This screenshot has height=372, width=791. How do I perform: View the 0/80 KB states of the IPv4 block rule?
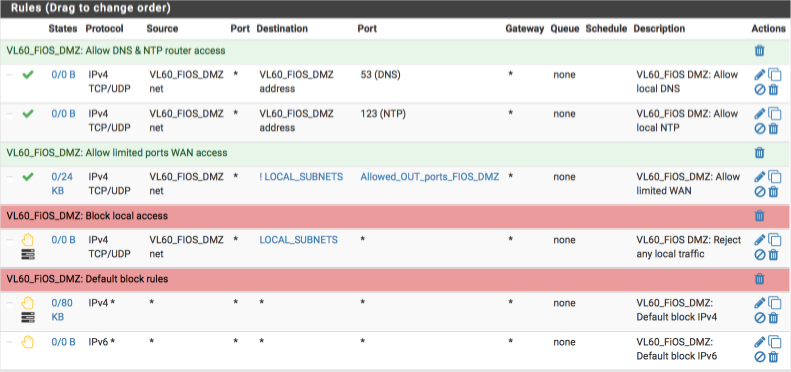[62, 310]
